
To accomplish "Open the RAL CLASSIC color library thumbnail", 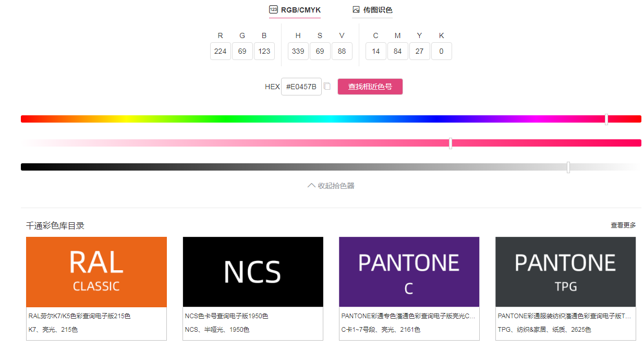I will tap(96, 272).
